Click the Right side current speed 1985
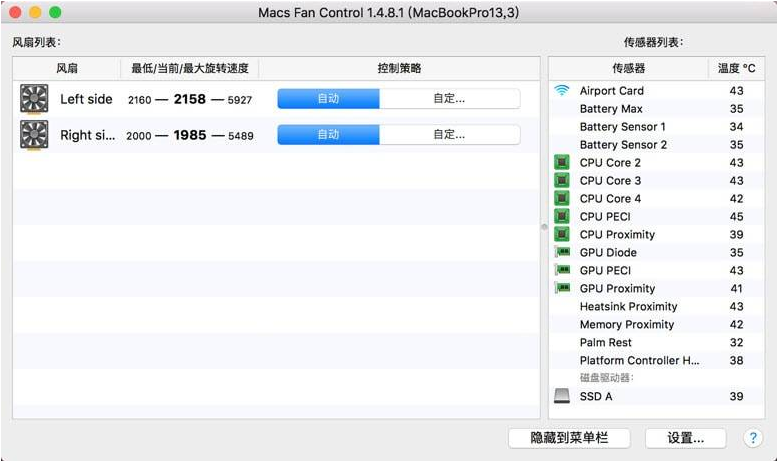Viewport: 778px width, 461px height. (190, 135)
